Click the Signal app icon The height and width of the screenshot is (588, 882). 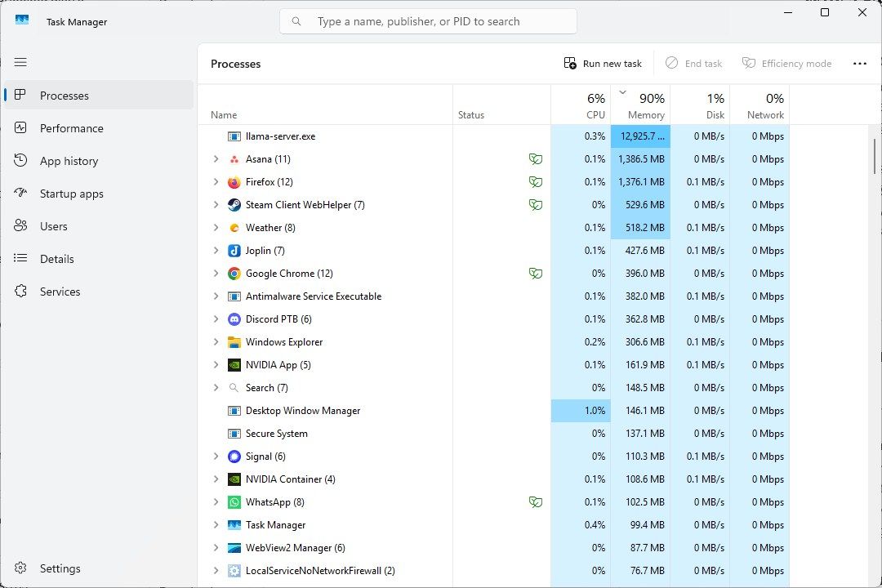234,457
